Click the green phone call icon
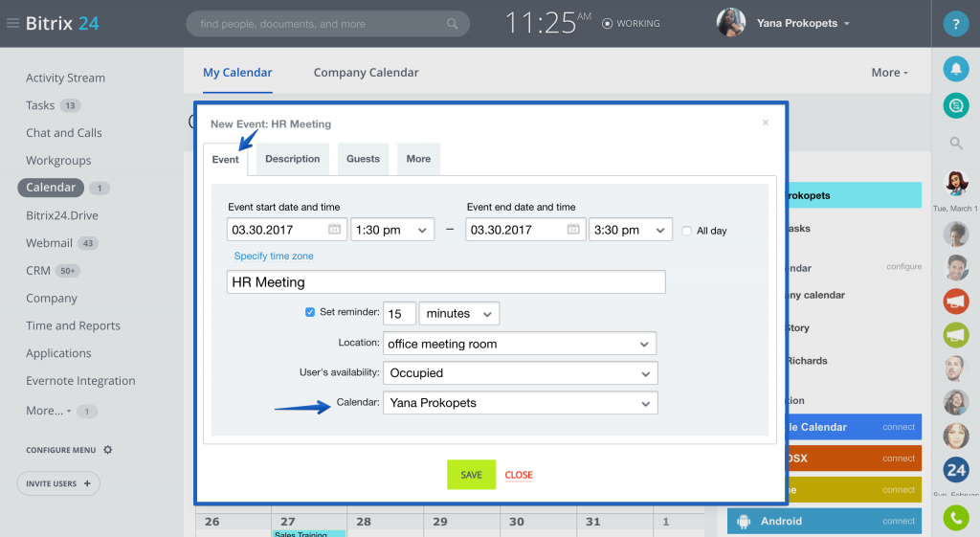This screenshot has height=537, width=980. point(956,518)
